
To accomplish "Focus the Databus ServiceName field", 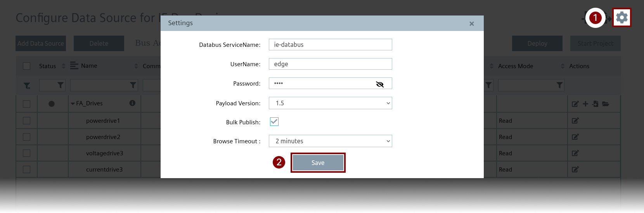I will [x=331, y=45].
